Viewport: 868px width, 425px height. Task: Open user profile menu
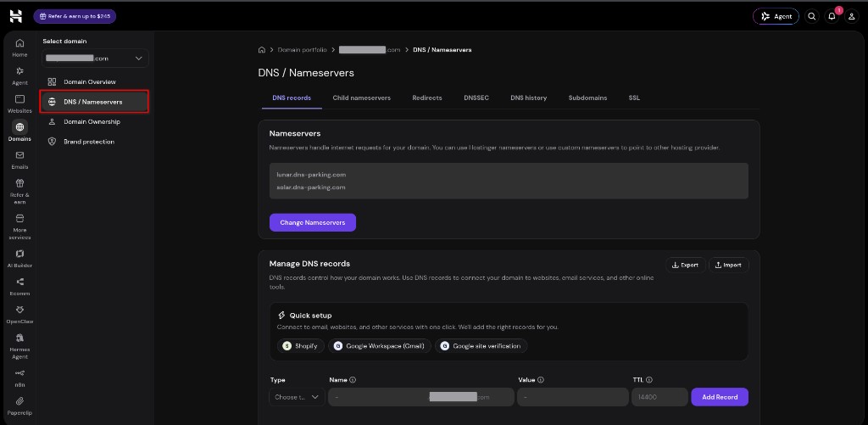tap(852, 17)
